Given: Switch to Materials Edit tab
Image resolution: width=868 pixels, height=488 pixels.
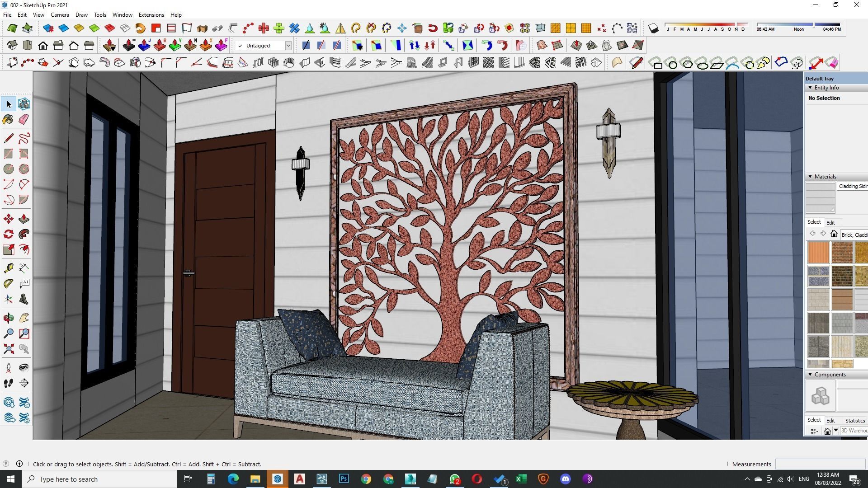Looking at the screenshot, I should click(830, 223).
